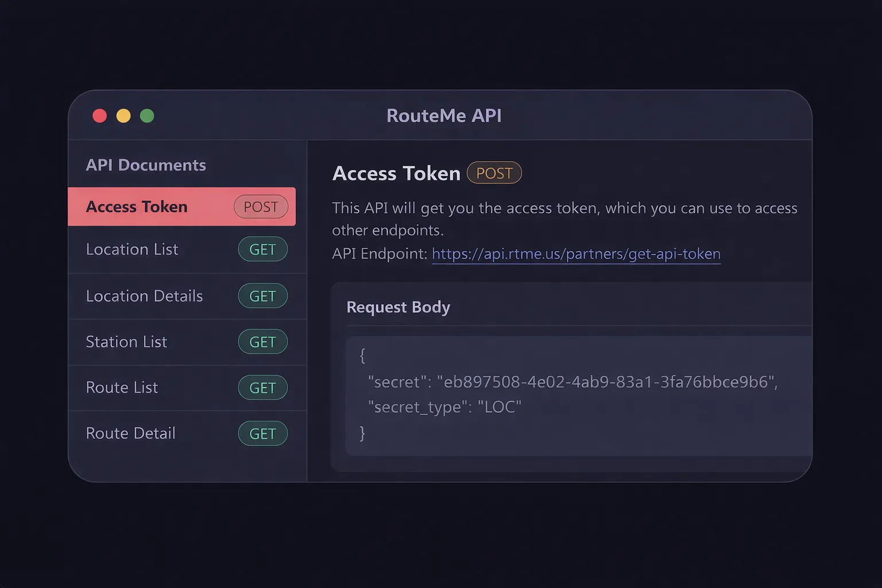Click the GET badge next to Location List
Screen dimensions: 882x588
click(262, 249)
